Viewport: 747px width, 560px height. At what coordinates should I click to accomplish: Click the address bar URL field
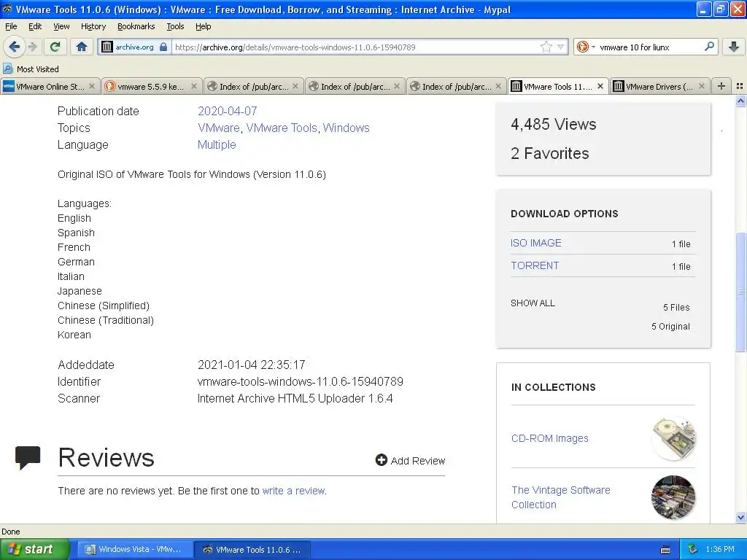click(355, 47)
